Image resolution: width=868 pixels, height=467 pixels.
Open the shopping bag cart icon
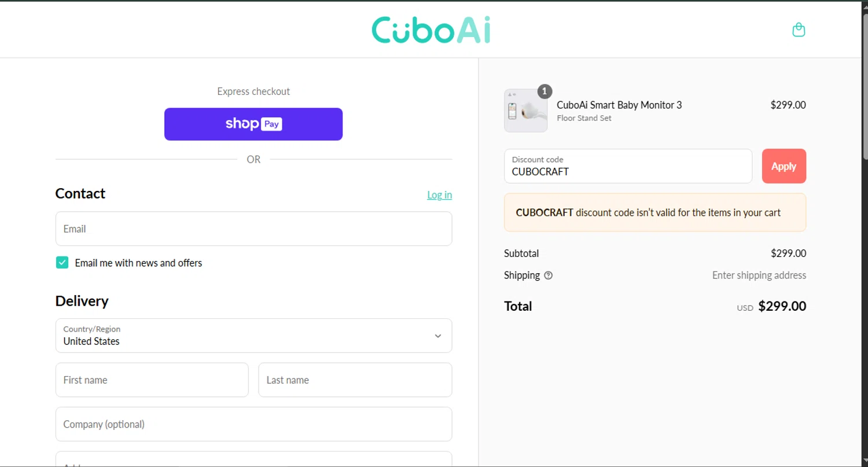click(x=799, y=30)
